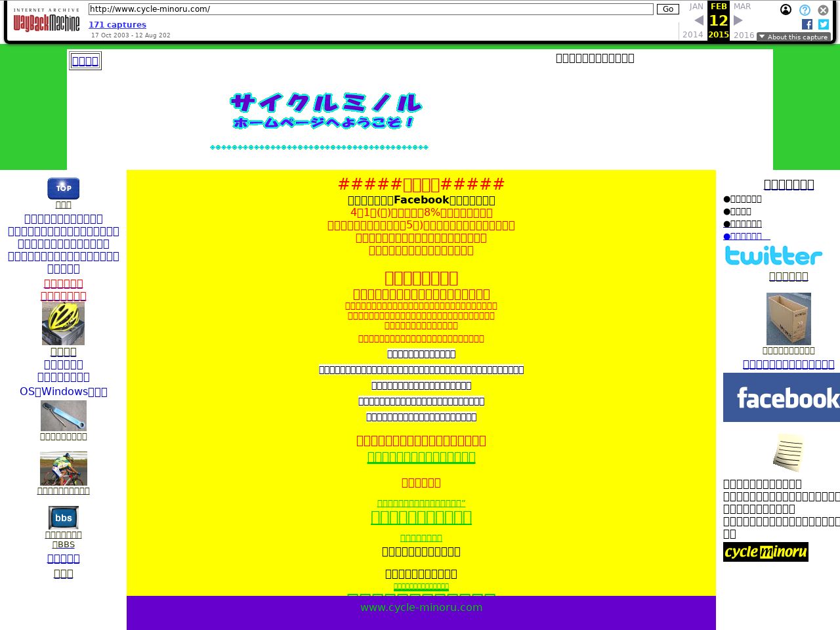
Task: Click the www.cycle-minoru.com footer link
Action: (421, 608)
